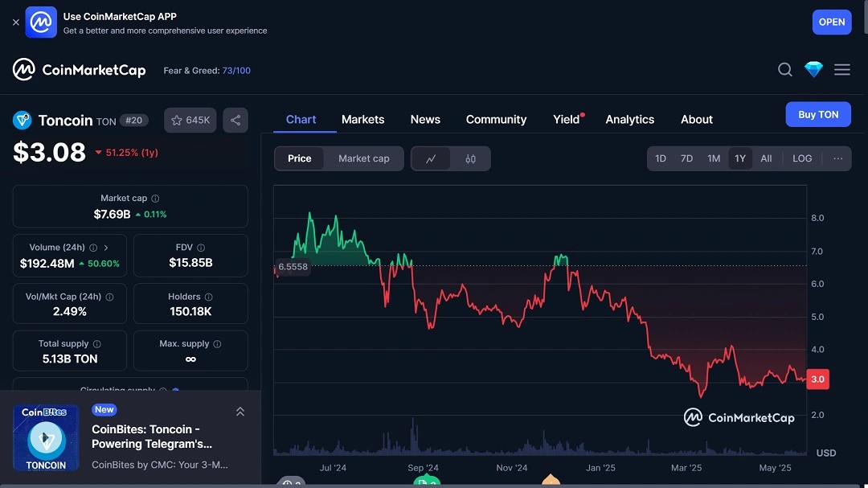Viewport: 868px width, 488px height.
Task: Play CoinBites Toncoin video thumbnail
Action: tap(46, 438)
